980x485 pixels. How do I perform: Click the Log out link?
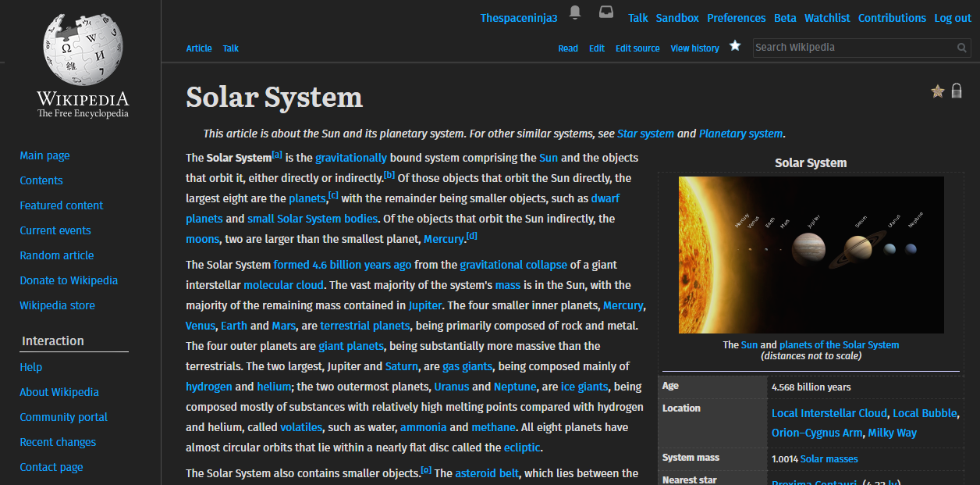pyautogui.click(x=953, y=18)
